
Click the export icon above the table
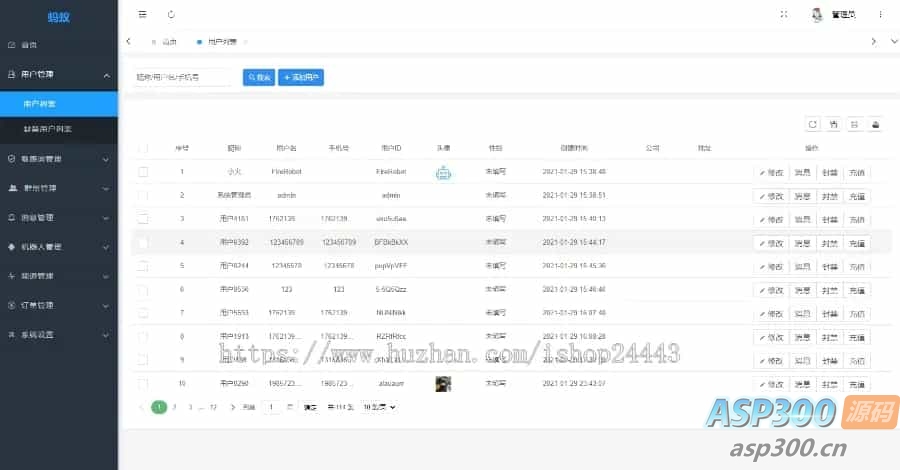pos(854,124)
